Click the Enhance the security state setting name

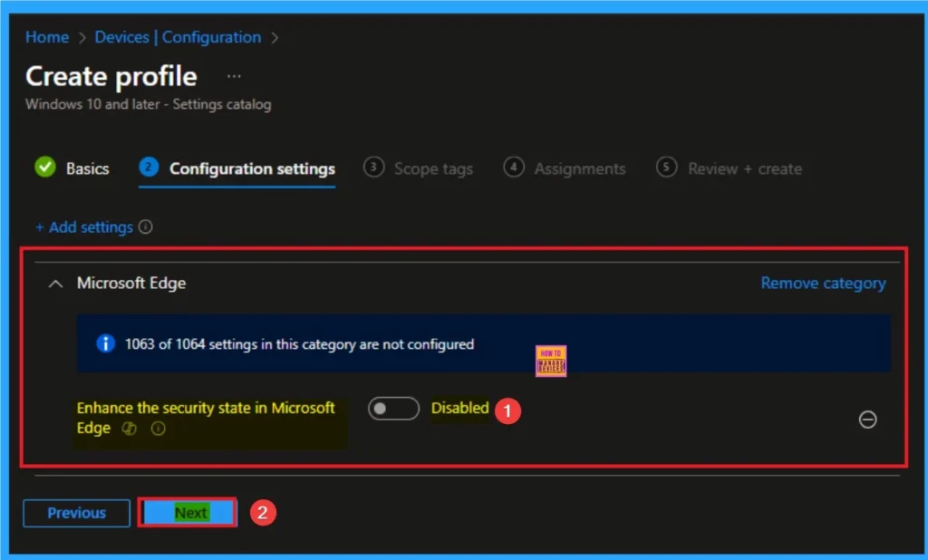point(206,418)
